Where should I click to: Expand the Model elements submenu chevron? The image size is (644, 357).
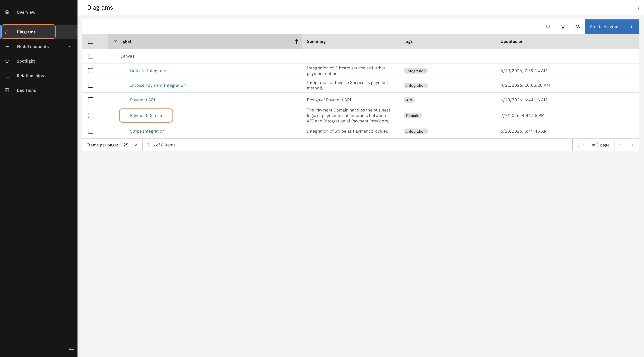(x=70, y=46)
